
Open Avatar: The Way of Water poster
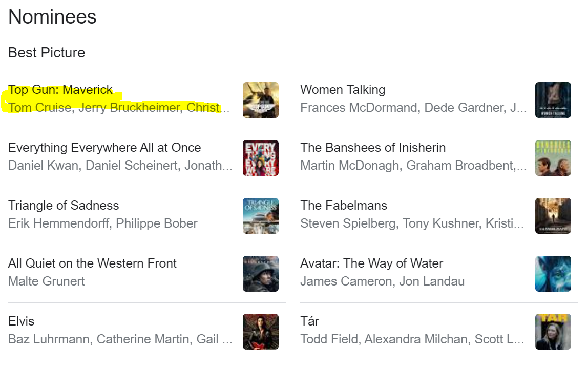[x=553, y=274]
